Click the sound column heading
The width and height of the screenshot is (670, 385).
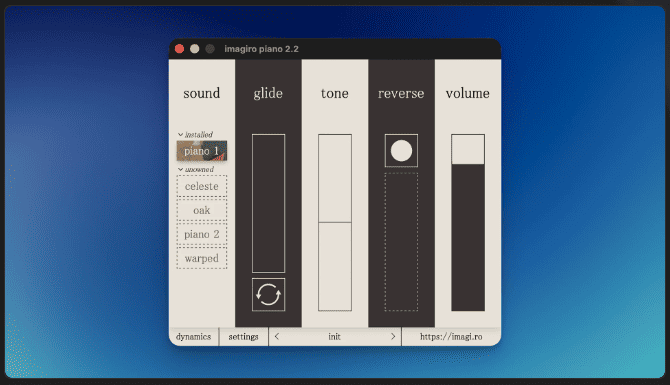202,93
